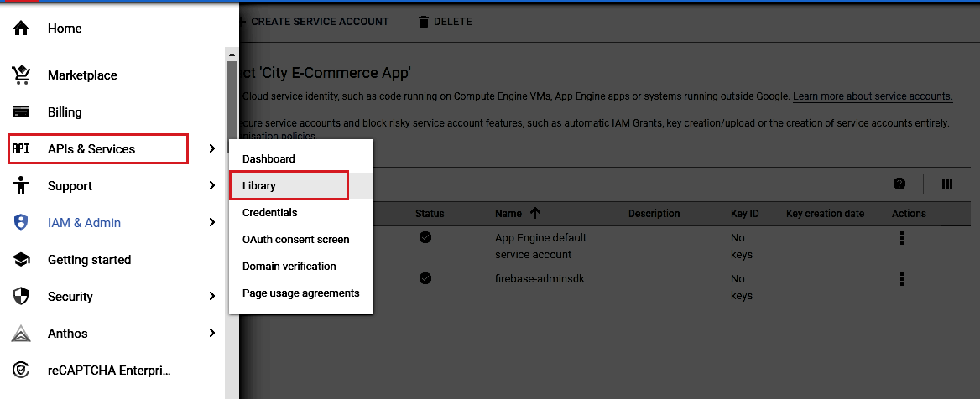Viewport: 980px width, 399px height.
Task: Click status checkmark for App Engine default account
Action: 425,237
